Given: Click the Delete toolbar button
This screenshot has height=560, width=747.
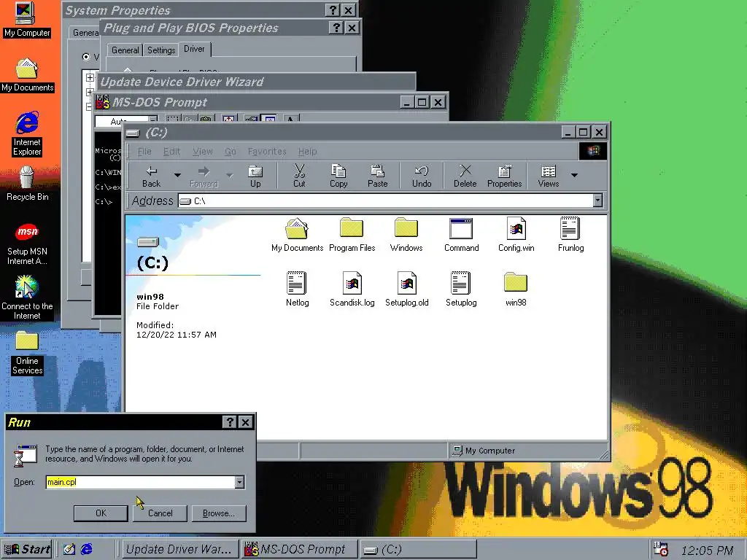Looking at the screenshot, I should 465,176.
